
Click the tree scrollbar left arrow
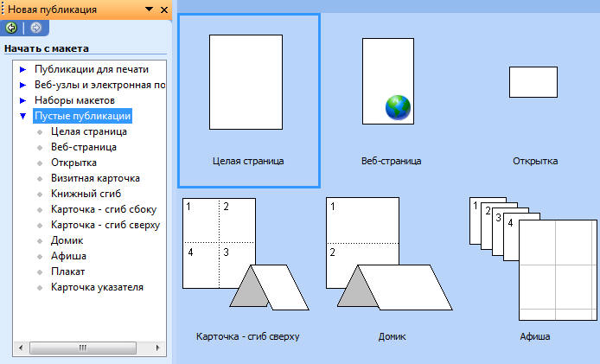20,348
